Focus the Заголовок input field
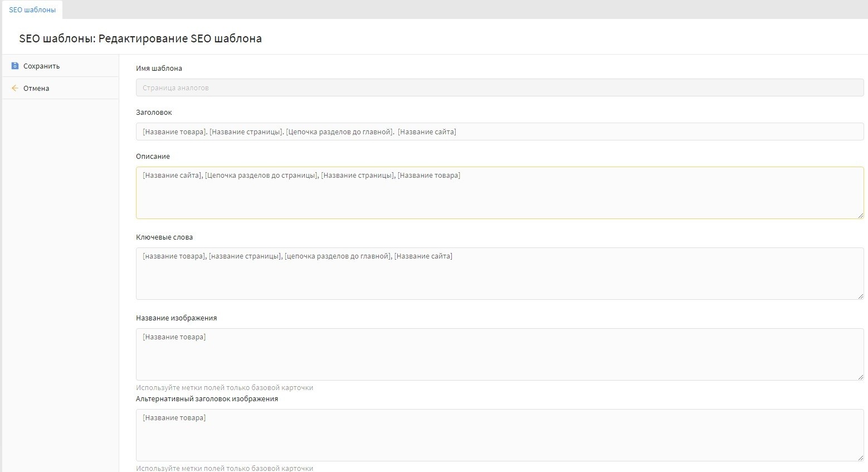868x472 pixels. tap(499, 132)
